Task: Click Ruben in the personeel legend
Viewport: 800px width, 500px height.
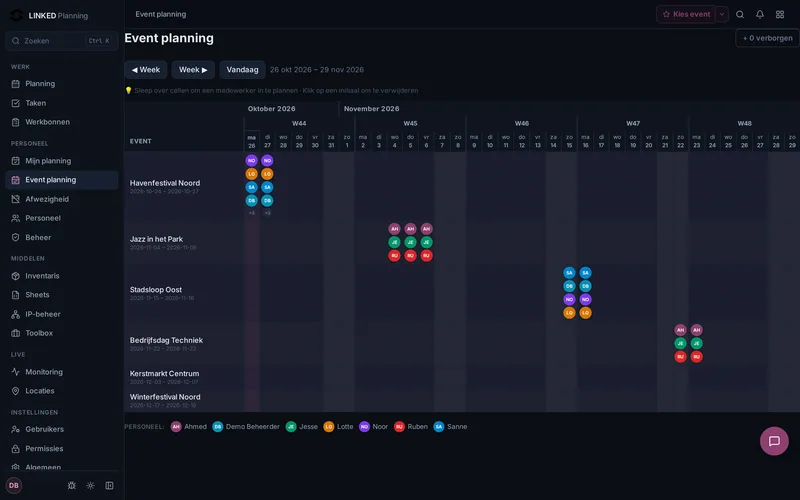Action: (x=411, y=427)
